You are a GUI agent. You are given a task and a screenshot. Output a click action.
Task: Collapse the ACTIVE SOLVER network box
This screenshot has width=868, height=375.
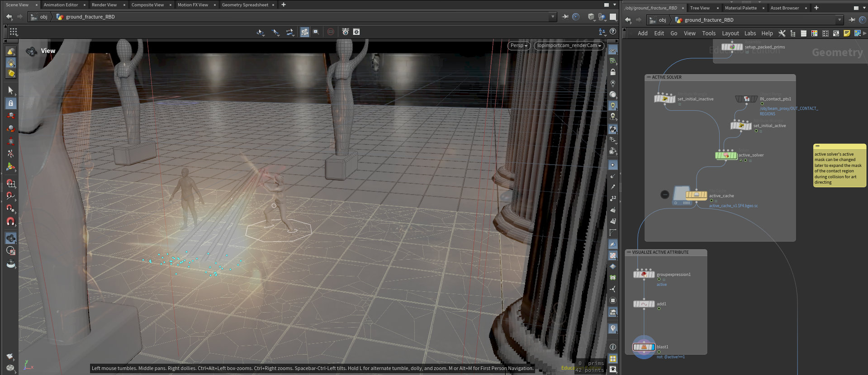(649, 77)
